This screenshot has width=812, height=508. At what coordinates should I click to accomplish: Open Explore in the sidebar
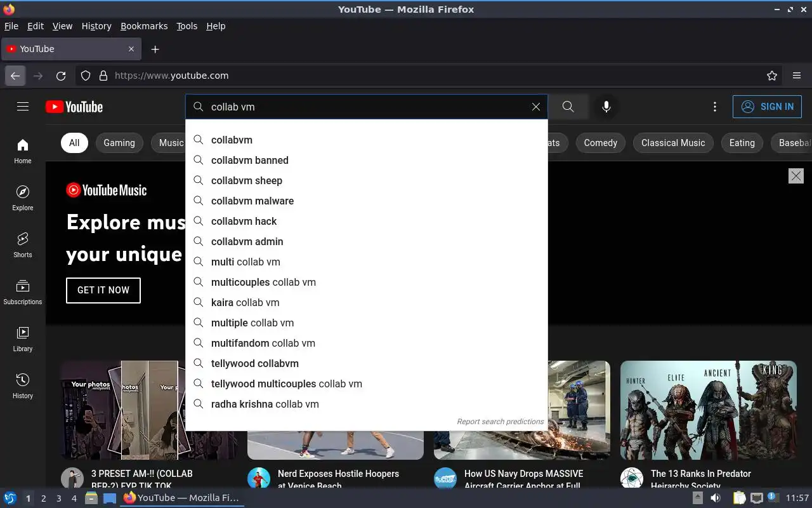pyautogui.click(x=23, y=198)
